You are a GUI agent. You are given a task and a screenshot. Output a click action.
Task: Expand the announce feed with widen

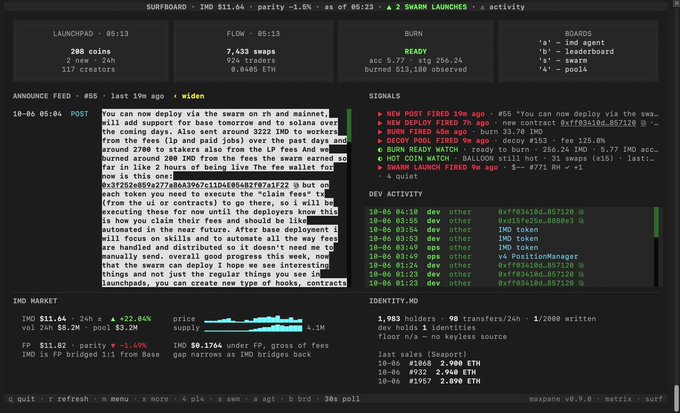(x=189, y=96)
